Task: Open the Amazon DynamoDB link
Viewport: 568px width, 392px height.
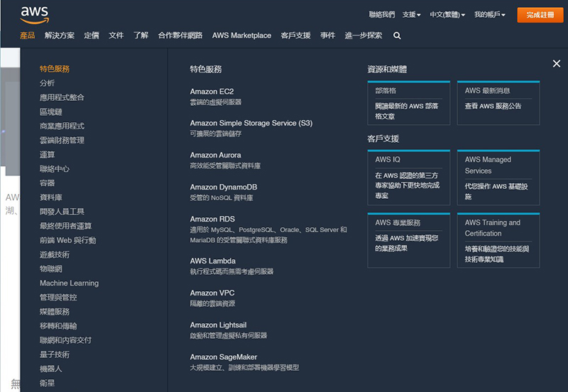Action: [224, 187]
